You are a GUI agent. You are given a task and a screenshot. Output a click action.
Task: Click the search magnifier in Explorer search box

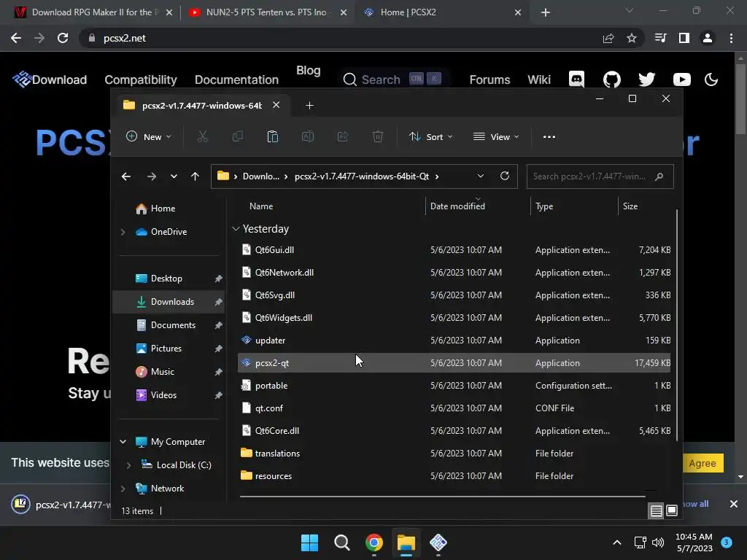point(659,176)
